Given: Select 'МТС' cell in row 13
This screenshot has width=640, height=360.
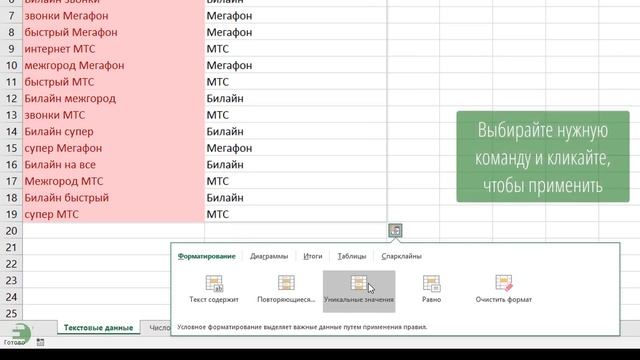Looking at the screenshot, I should click(x=296, y=115).
